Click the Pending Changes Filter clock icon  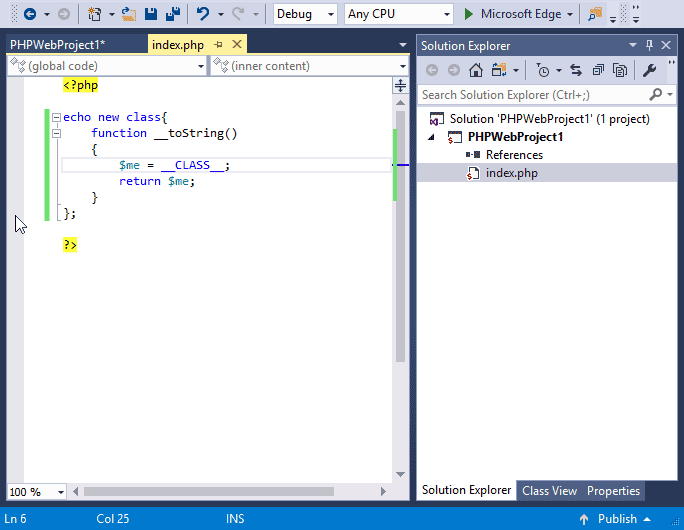pos(543,70)
